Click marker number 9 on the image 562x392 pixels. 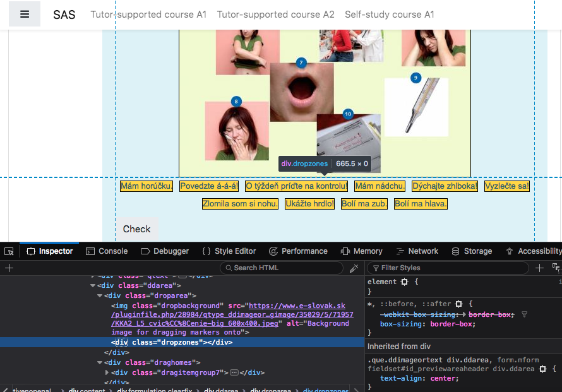(416, 78)
